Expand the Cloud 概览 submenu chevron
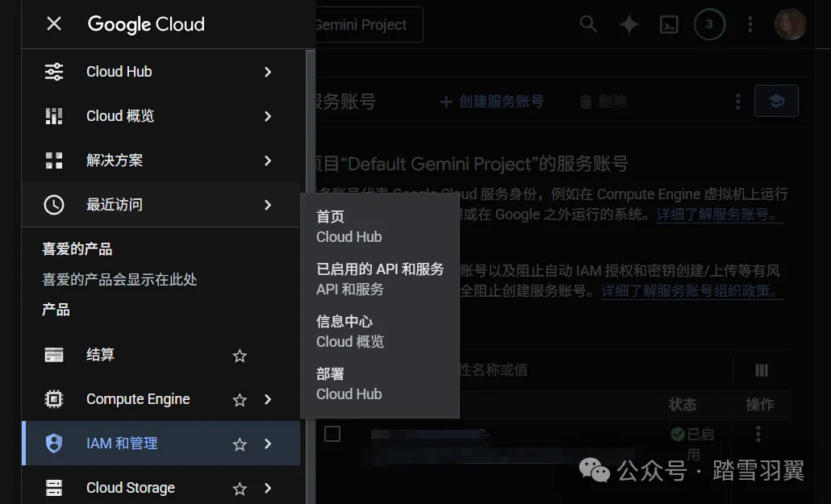Image resolution: width=831 pixels, height=504 pixels. 268,116
